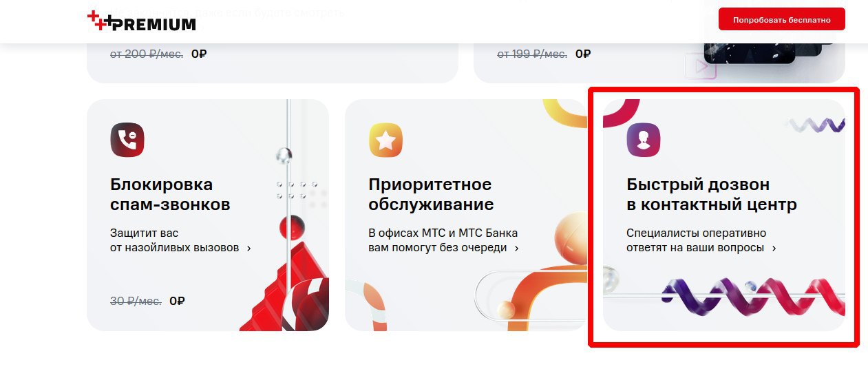Click the MTS Premium logo
This screenshot has height=369, width=868.
142,22
